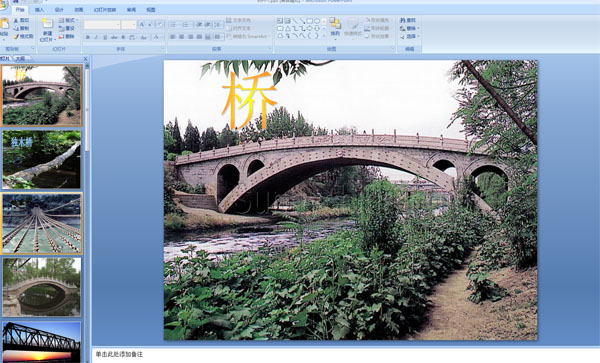Click the delete slide button

[67, 37]
